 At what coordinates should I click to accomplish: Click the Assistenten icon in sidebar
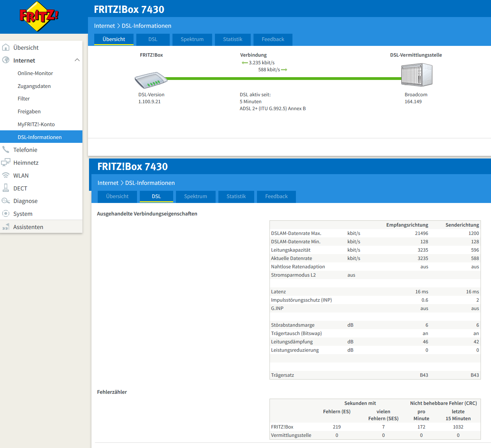[x=6, y=227]
